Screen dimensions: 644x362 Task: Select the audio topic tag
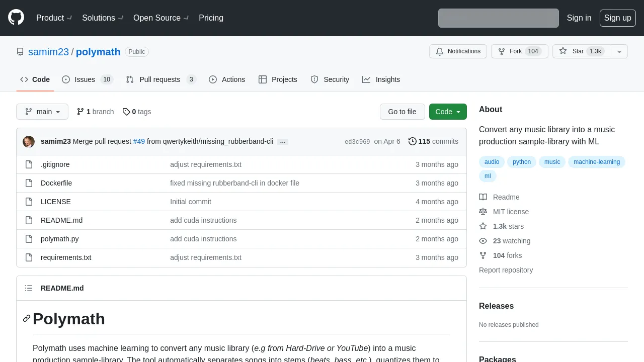pyautogui.click(x=492, y=162)
